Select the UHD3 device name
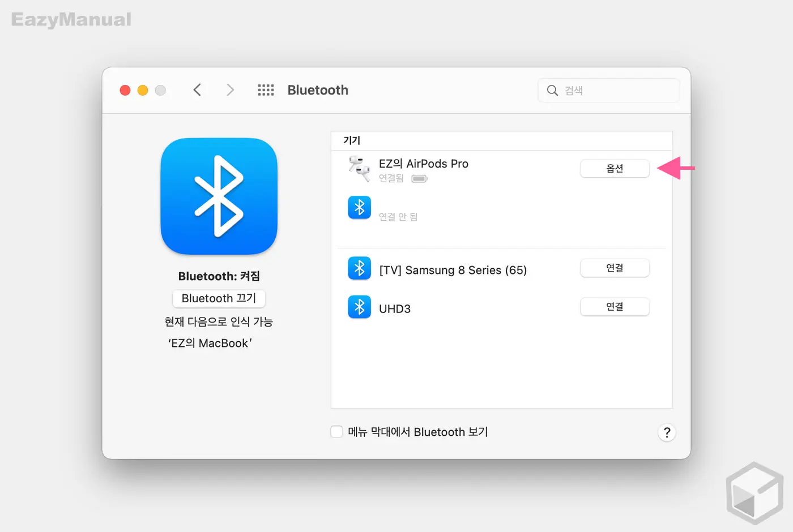Image resolution: width=793 pixels, height=532 pixels. tap(395, 309)
